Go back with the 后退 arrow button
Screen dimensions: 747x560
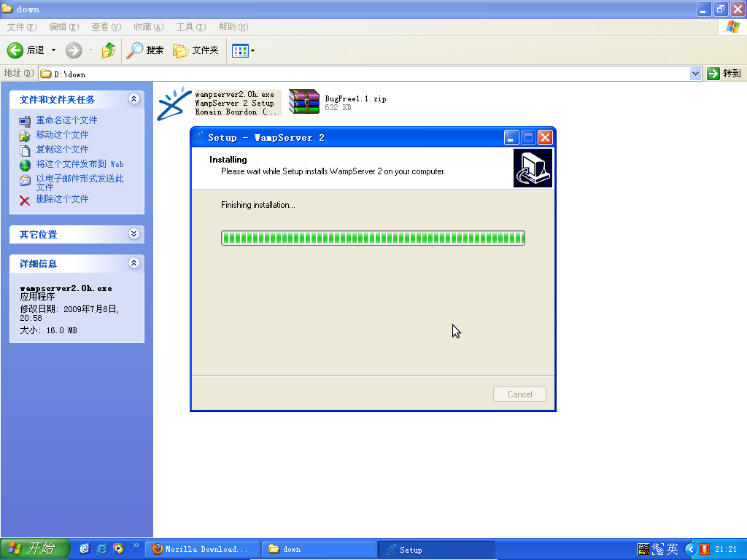[26, 50]
